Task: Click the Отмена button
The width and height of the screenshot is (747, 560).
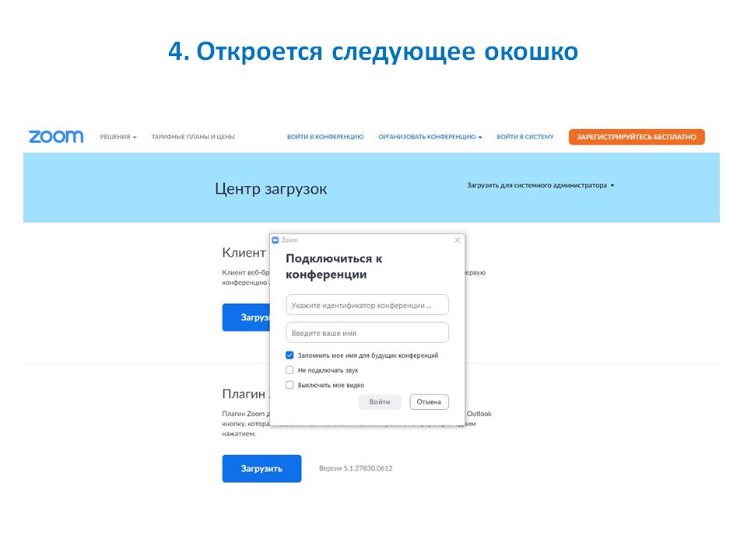Action: (x=429, y=402)
